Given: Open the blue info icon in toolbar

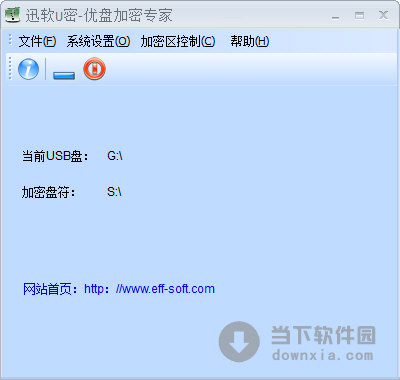Looking at the screenshot, I should (x=28, y=69).
